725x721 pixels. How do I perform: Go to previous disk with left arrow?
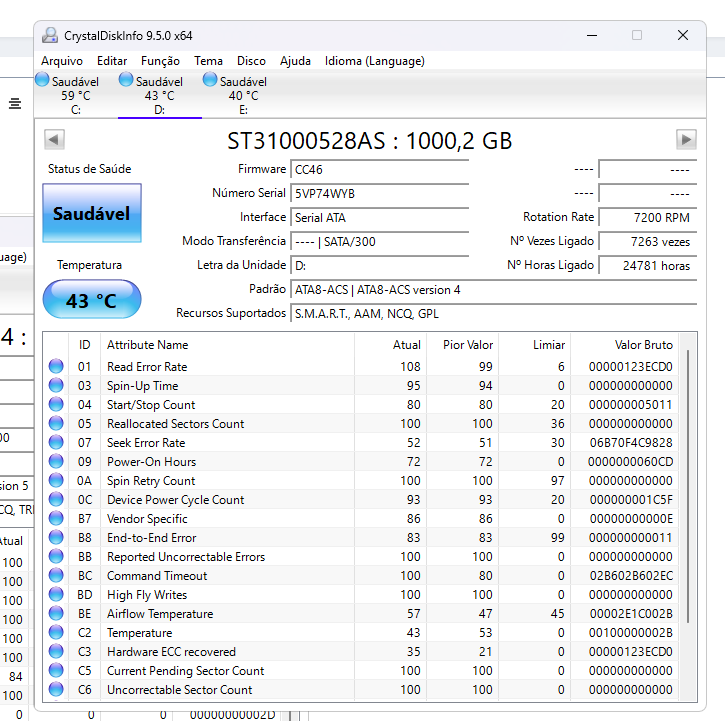point(54,140)
